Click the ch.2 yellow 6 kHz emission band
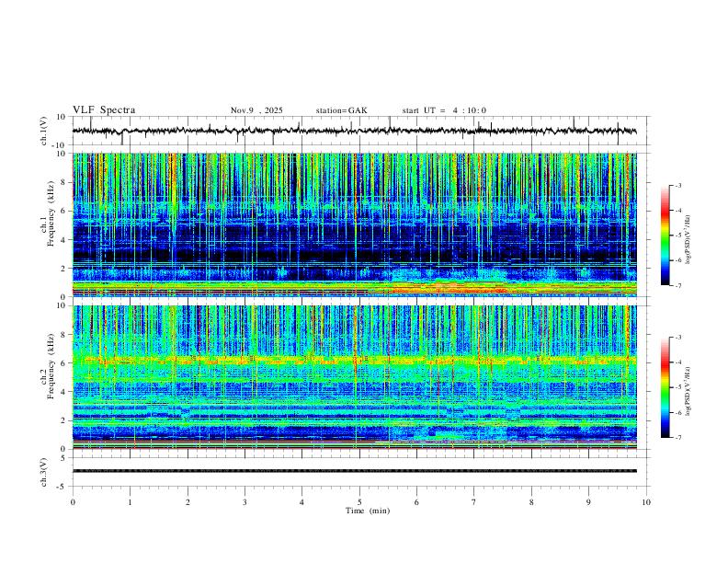The width and height of the screenshot is (728, 563). [354, 360]
